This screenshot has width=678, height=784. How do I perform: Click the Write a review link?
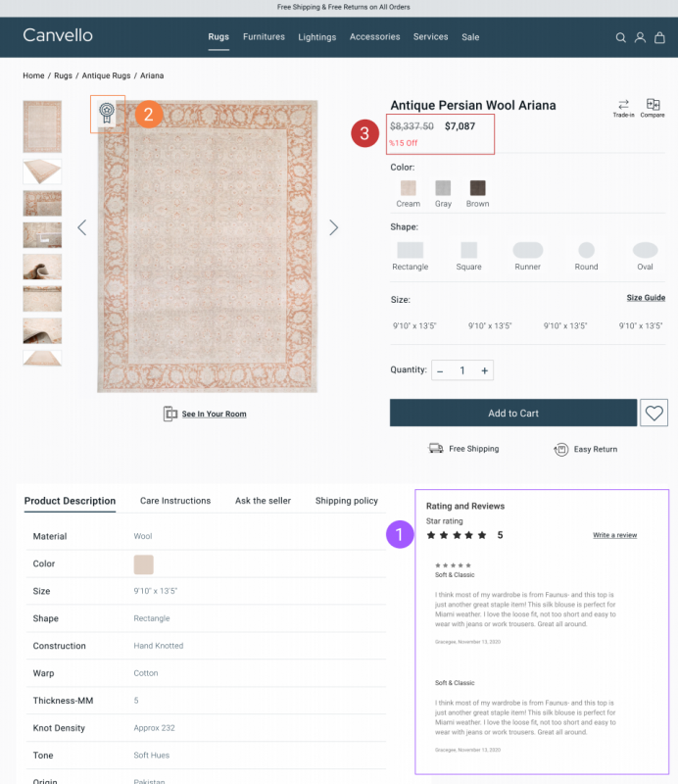[614, 535]
